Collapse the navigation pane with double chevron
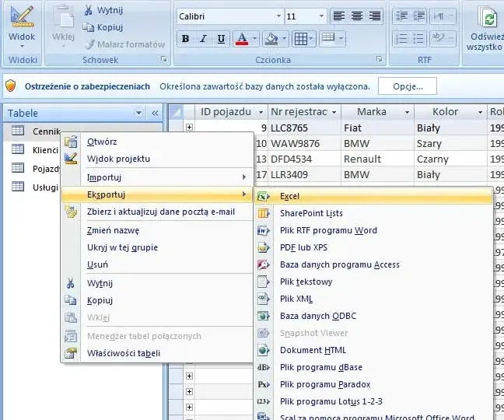Viewport: 504px width, 420px height. coord(155,113)
